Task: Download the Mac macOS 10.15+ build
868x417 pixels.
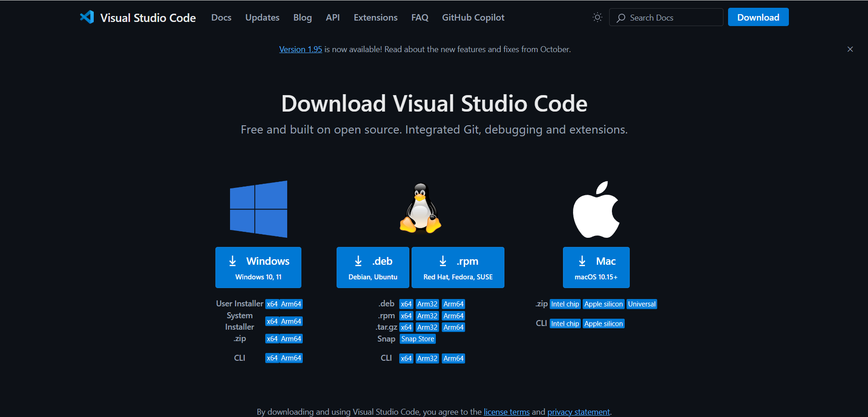Action: pyautogui.click(x=596, y=267)
